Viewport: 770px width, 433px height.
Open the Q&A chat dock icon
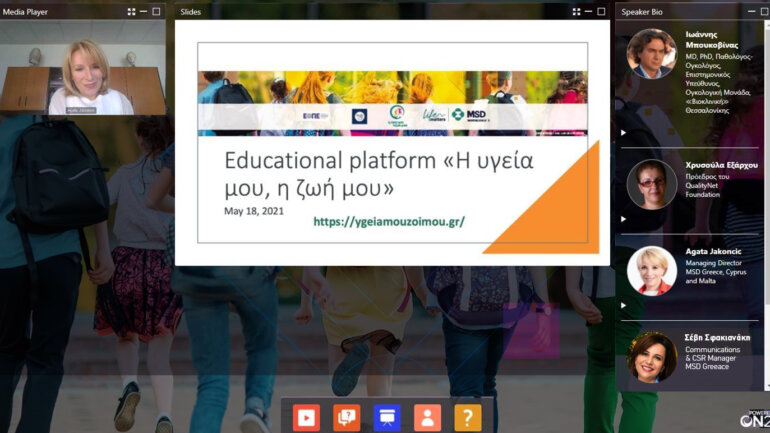tap(347, 417)
